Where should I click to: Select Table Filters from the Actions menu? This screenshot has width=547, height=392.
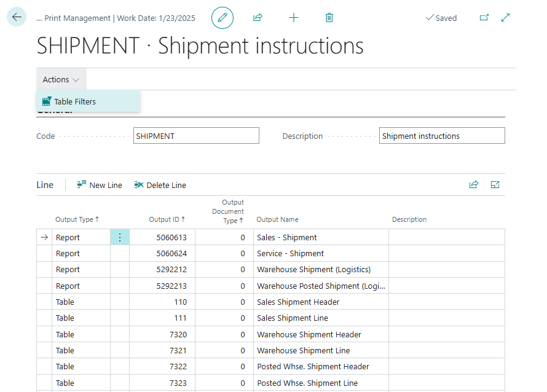[76, 101]
